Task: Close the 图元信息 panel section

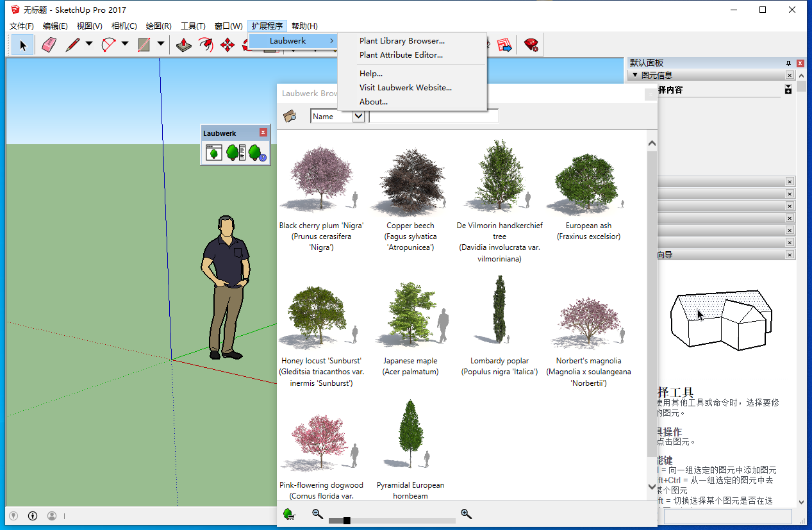Action: (790, 75)
